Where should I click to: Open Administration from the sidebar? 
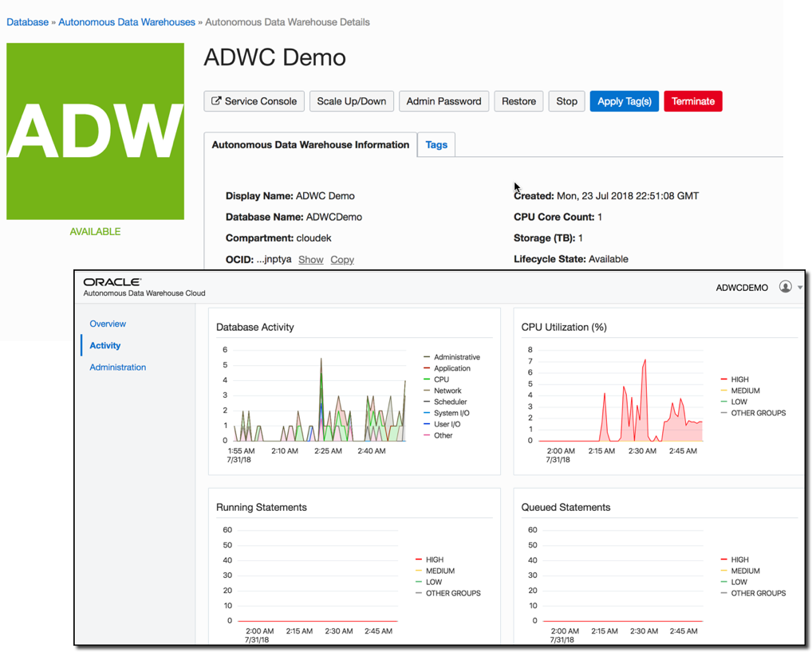[117, 367]
